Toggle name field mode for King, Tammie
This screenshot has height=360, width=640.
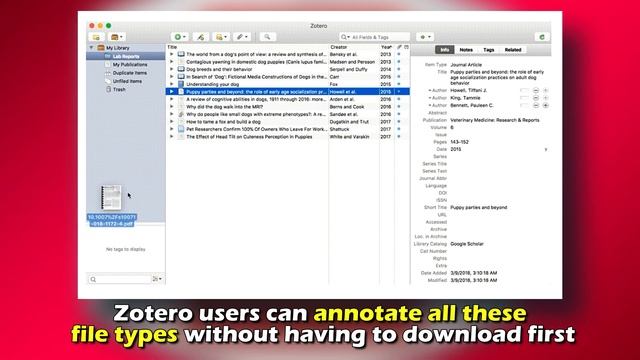pos(524,98)
